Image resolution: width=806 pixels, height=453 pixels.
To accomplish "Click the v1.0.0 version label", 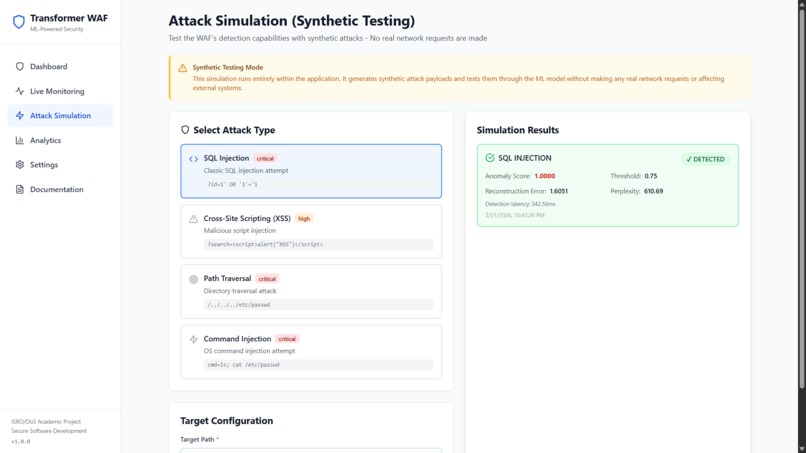I will click(21, 441).
